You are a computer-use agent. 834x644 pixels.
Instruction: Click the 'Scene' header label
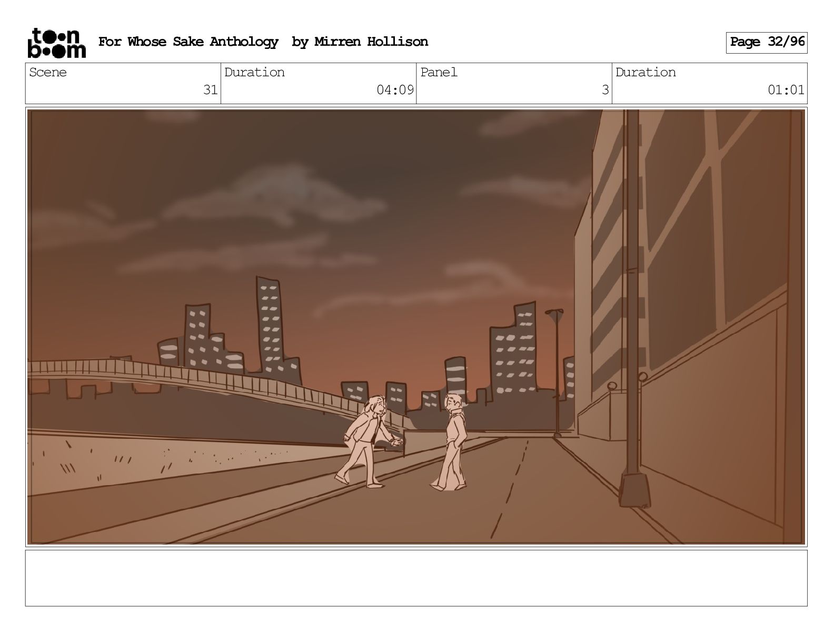(x=48, y=73)
